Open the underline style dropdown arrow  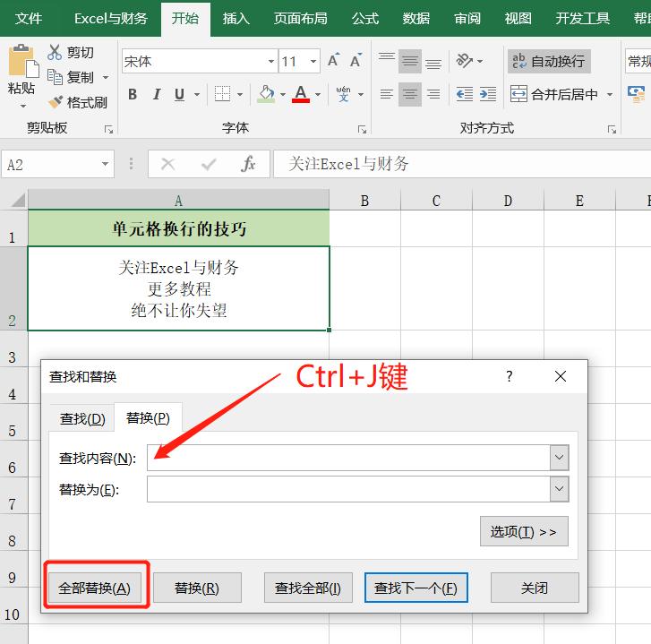197,95
